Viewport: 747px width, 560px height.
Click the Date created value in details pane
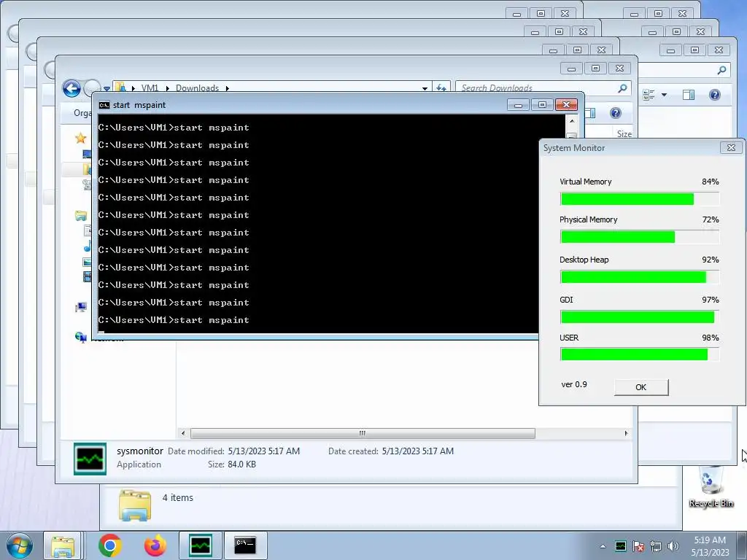[418, 451]
